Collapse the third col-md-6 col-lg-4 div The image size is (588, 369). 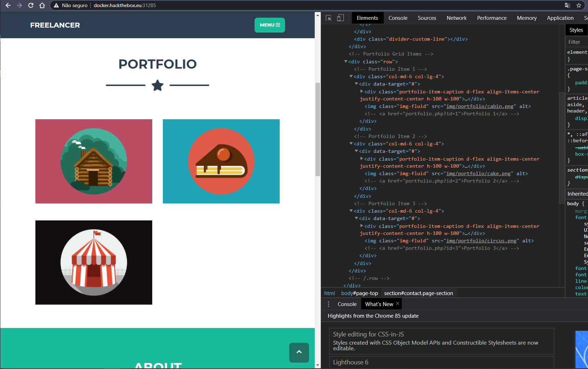pyautogui.click(x=351, y=211)
